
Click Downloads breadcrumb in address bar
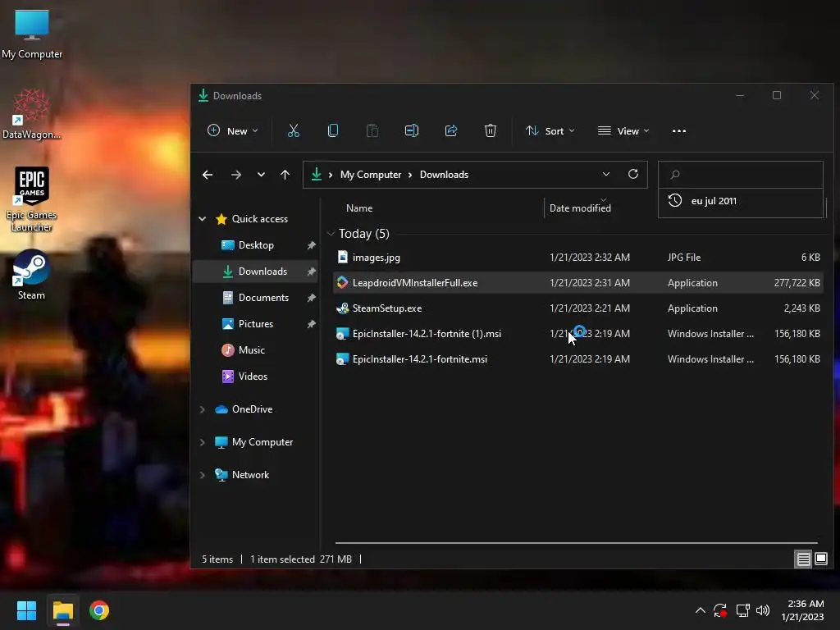coord(444,175)
